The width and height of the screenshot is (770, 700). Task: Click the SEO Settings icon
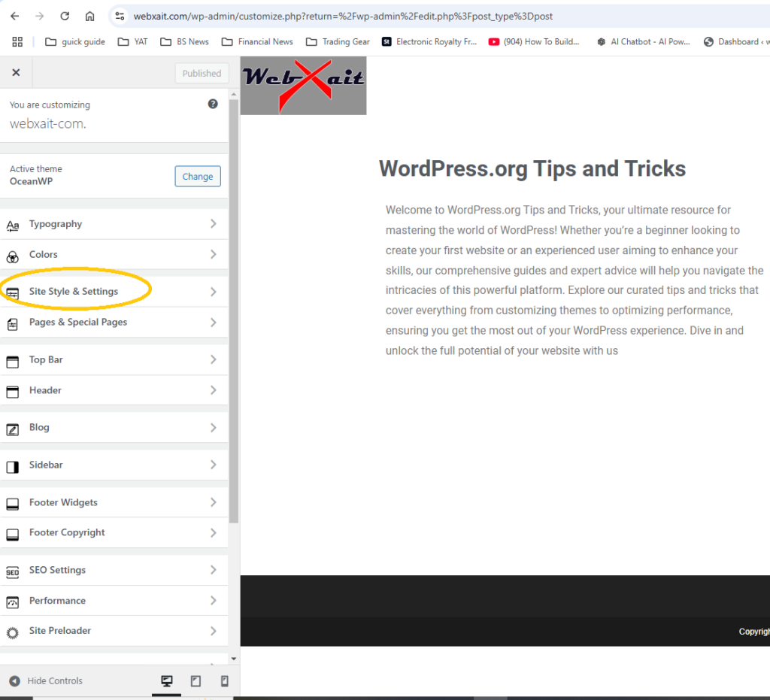[x=13, y=572]
